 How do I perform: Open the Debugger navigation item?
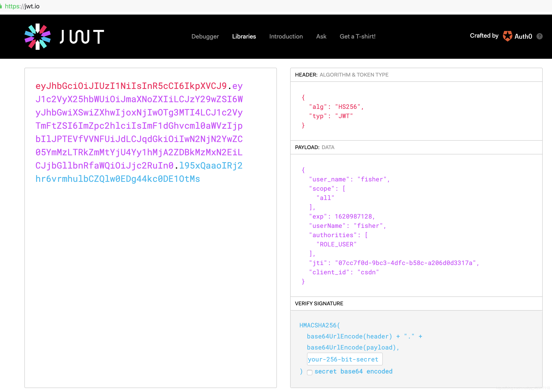point(205,37)
